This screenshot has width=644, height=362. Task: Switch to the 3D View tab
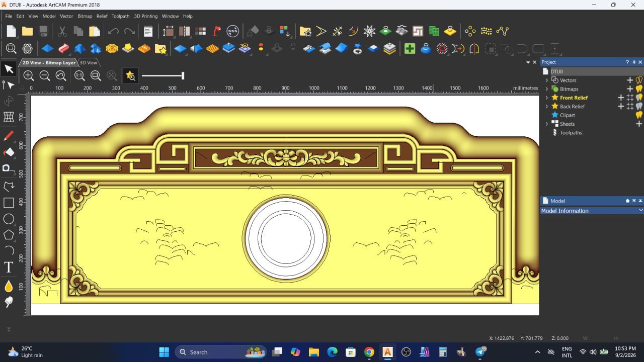click(x=88, y=63)
